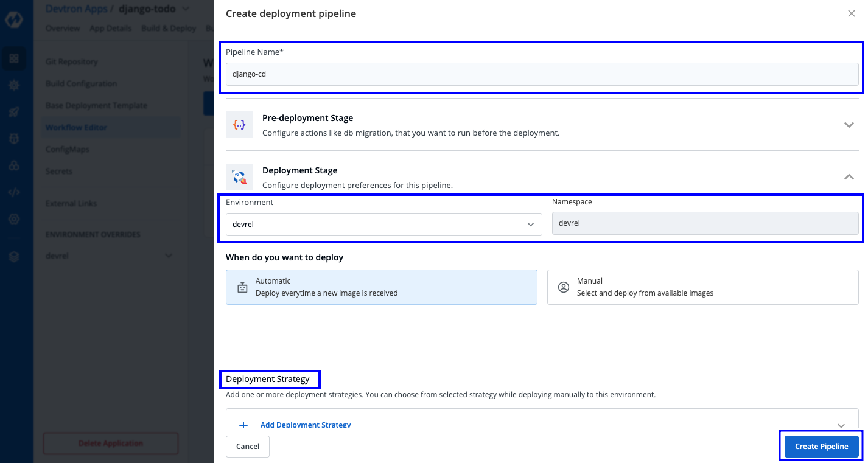
Task: Click the robot icon on Automatic option
Action: (x=242, y=287)
